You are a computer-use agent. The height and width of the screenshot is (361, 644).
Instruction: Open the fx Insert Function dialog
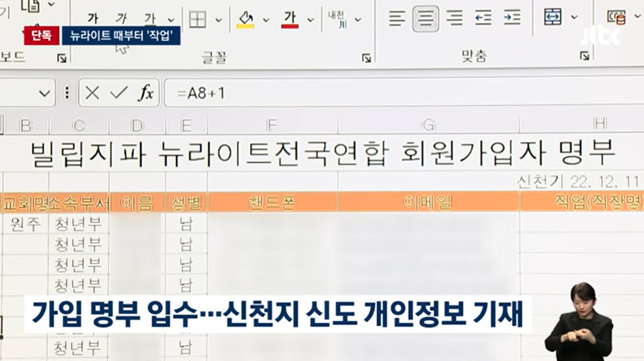tap(146, 93)
